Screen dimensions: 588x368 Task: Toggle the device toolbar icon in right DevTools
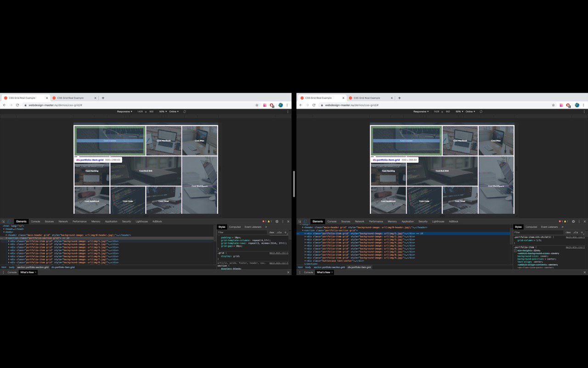(305, 221)
